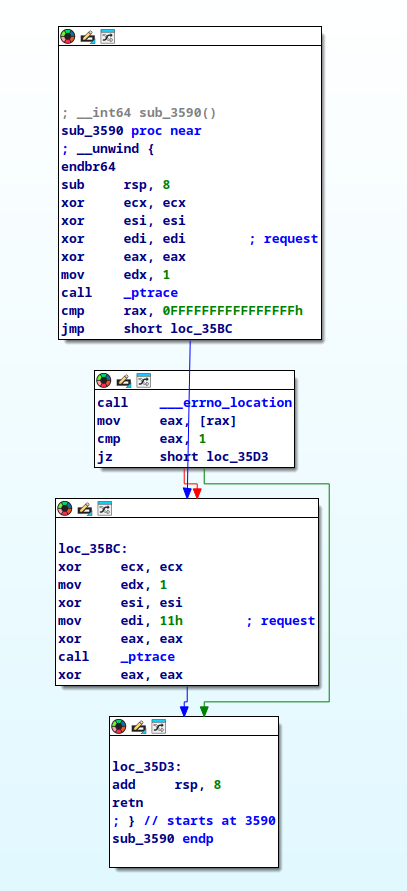The image size is (407, 891).
Task: Select the 'endbr64' instruction
Action: pyautogui.click(x=88, y=167)
